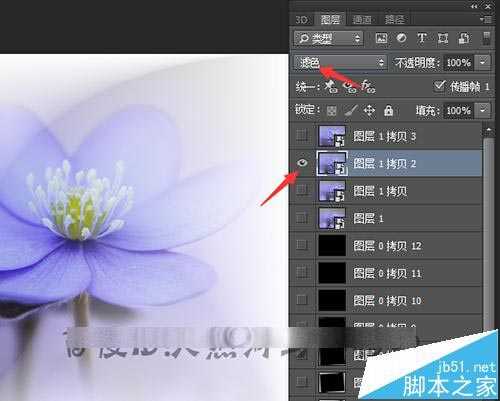Select layer name 图层 1 拷贝 2

pos(385,163)
